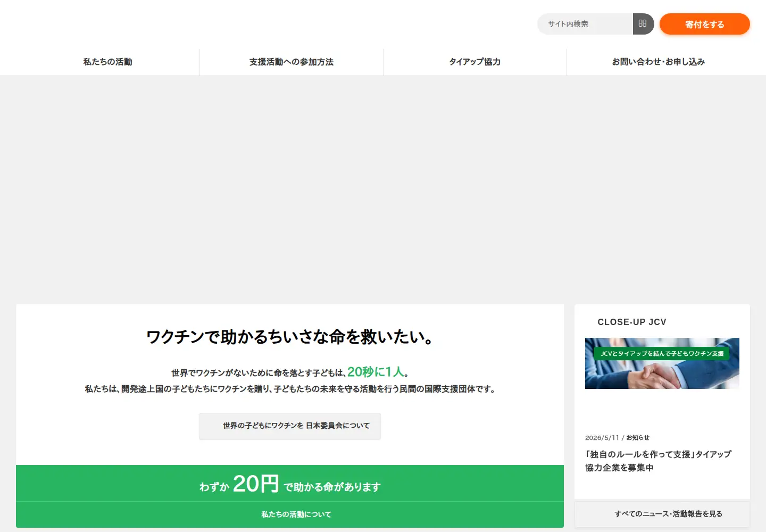Image resolution: width=766 pixels, height=532 pixels.
Task: Click すべてのニュース・活動報告を見る button
Action: click(662, 514)
